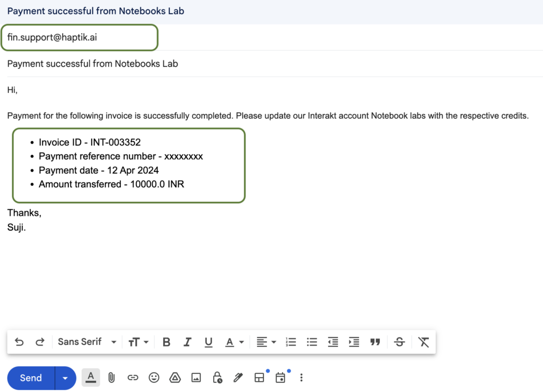This screenshot has height=392, width=543.
Task: Toggle bold formatting
Action: (x=166, y=342)
